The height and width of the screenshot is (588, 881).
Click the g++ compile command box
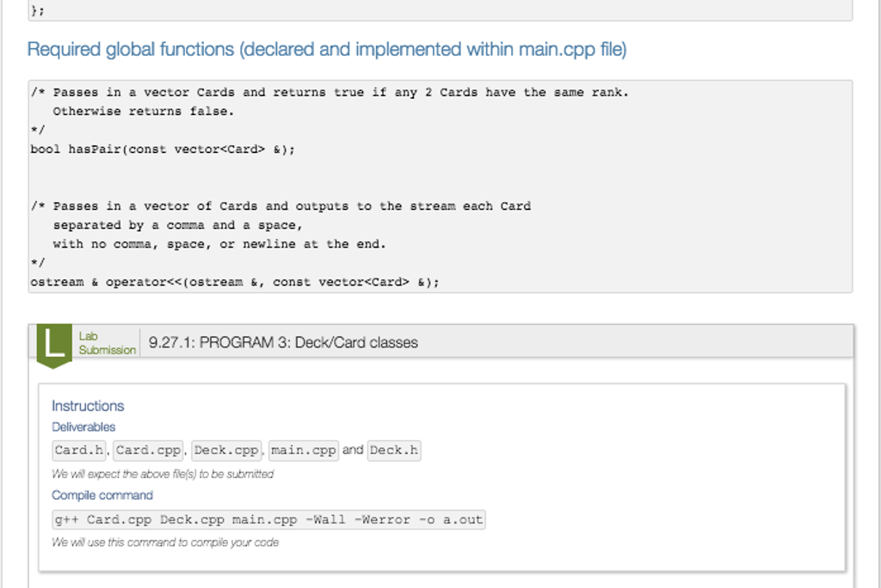[268, 520]
